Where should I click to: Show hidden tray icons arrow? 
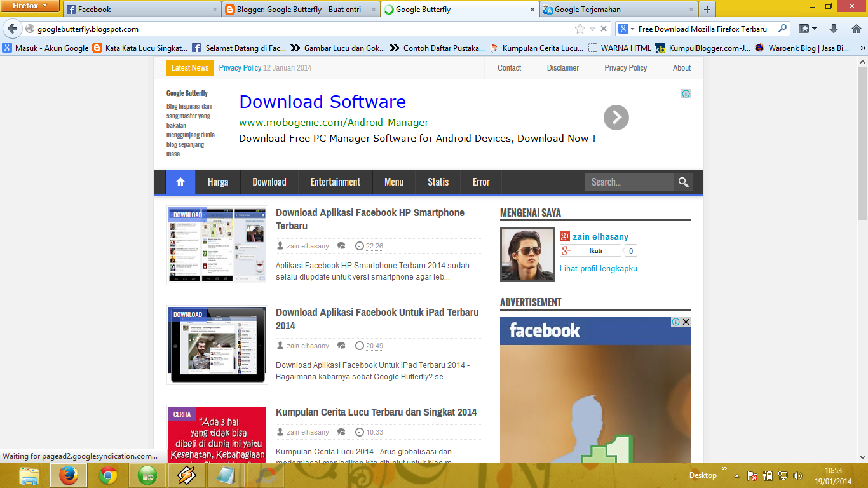pyautogui.click(x=736, y=475)
